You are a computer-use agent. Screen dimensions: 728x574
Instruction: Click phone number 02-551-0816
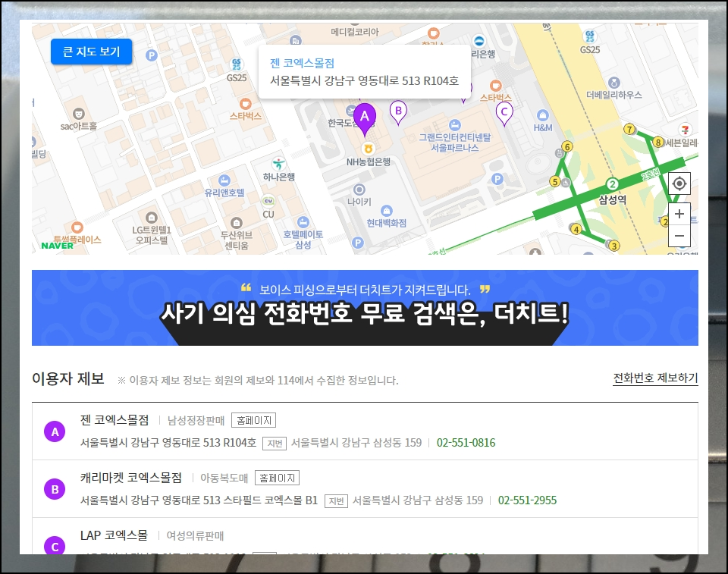(466, 443)
